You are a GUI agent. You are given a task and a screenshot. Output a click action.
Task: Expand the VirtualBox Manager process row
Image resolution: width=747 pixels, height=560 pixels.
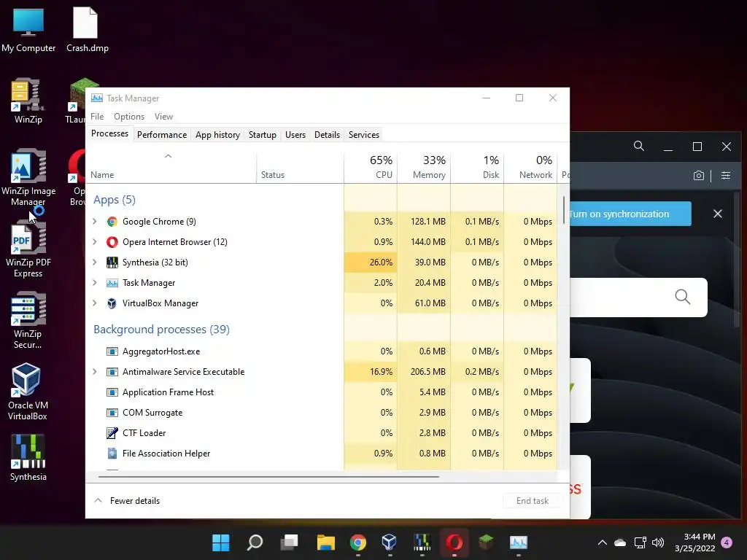94,303
